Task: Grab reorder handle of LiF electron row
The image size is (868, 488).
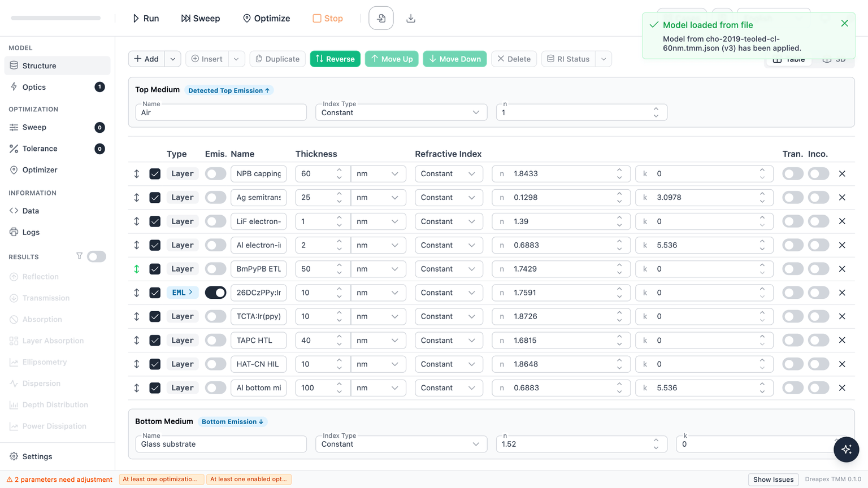Action: 137,221
